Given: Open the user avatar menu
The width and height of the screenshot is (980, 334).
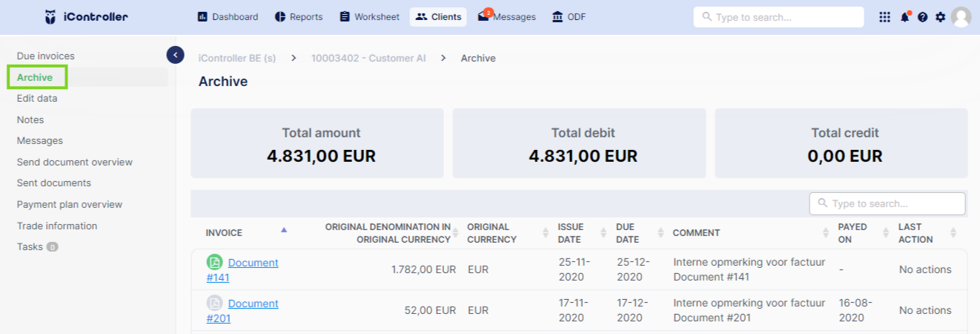Looking at the screenshot, I should 961,17.
